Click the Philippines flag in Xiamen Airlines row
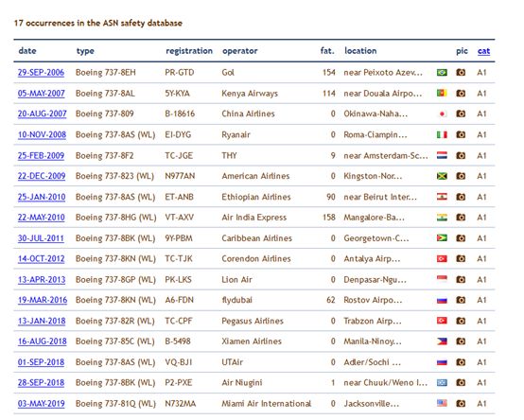This screenshot has height=420, width=524. 442,341
